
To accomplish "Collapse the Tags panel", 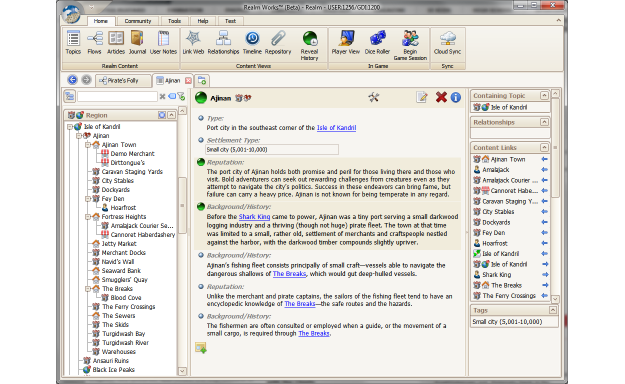I will point(552,310).
